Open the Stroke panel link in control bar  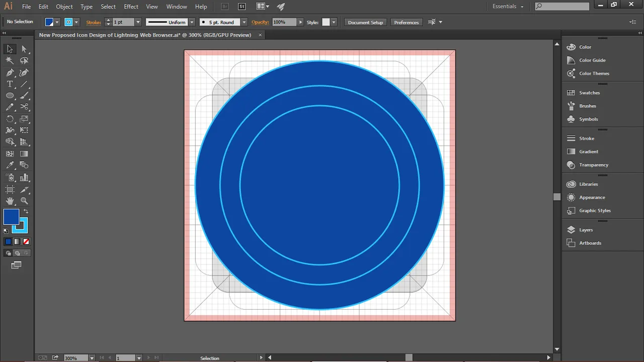[94, 22]
